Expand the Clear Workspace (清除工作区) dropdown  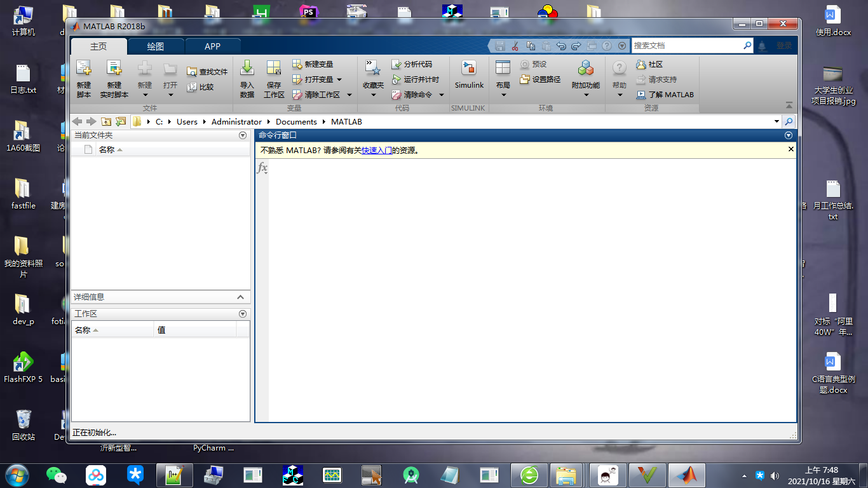click(349, 95)
